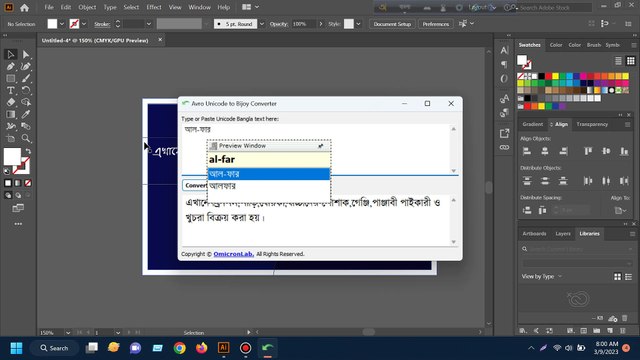Select the Eyedropper tool
Viewport: 640px width, 360px height.
[26, 114]
